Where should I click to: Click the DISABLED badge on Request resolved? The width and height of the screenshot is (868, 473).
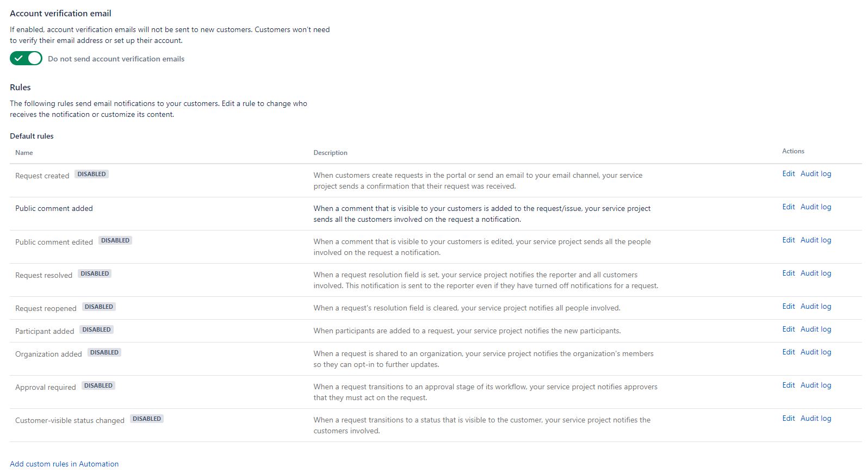pos(95,273)
